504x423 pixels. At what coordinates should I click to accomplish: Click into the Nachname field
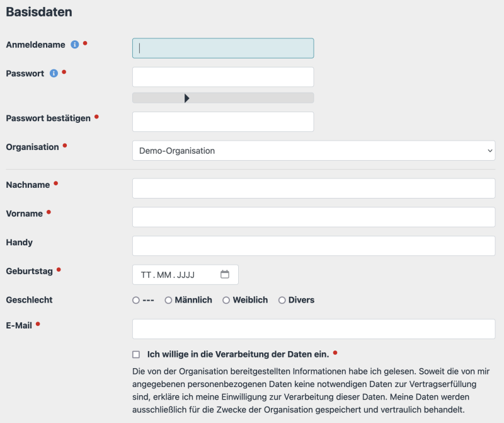(x=313, y=188)
